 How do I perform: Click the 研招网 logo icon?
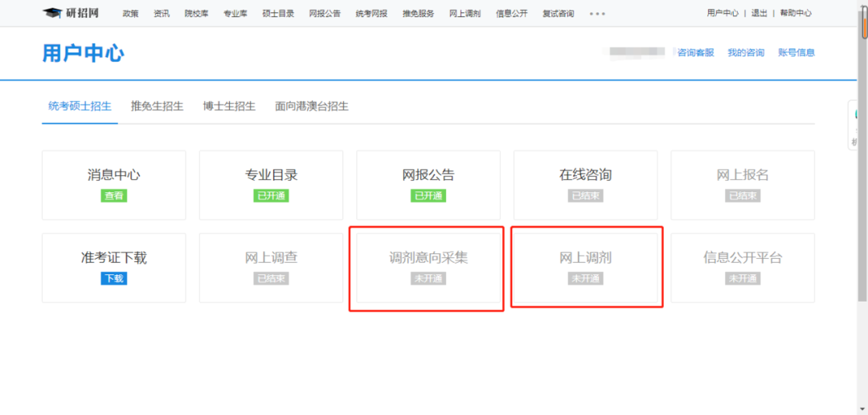tap(52, 13)
